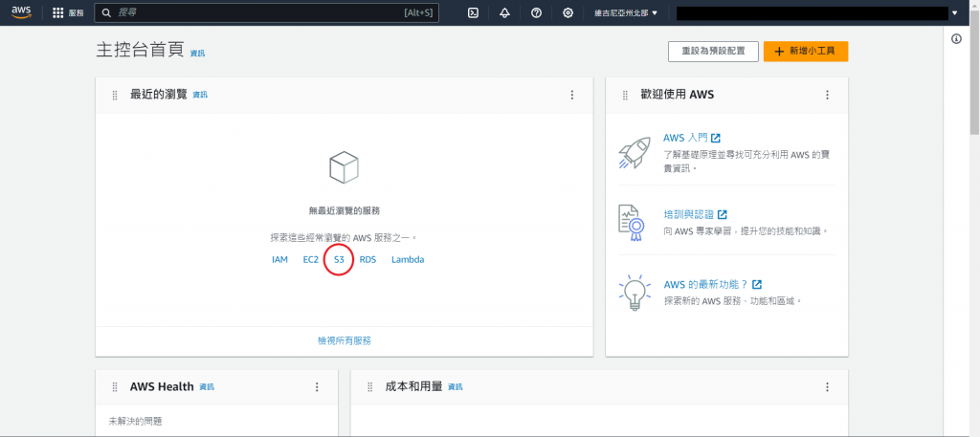The width and height of the screenshot is (980, 437).
Task: Grab the drag handle of AWS Health widget
Action: coord(115,387)
